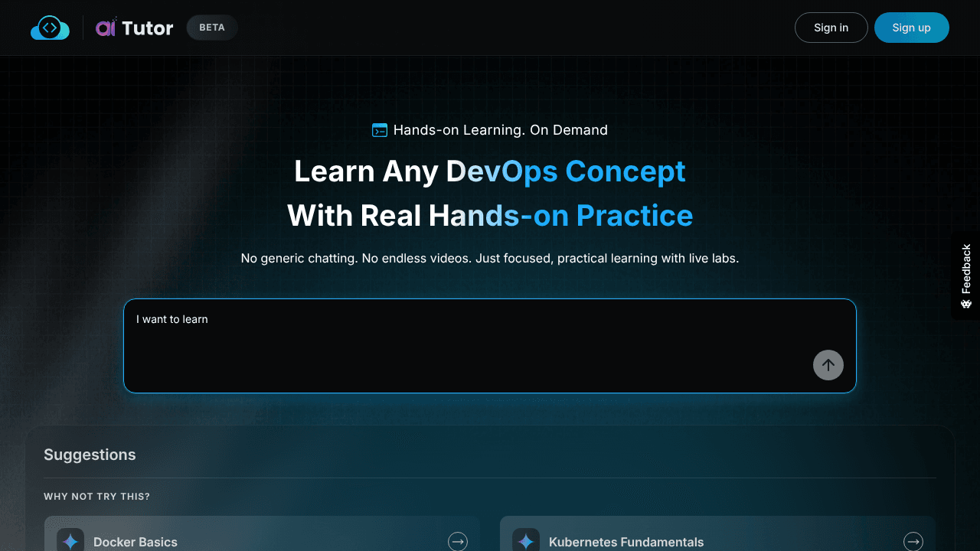The width and height of the screenshot is (980, 551).
Task: Click the 'Learn Any DevOps Concept' headline
Action: [x=490, y=171]
